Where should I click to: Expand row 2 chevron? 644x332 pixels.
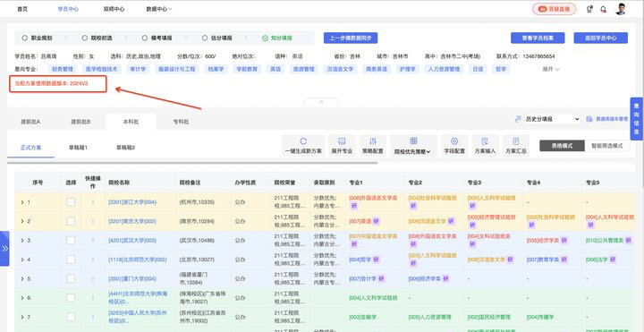[x=22, y=221]
